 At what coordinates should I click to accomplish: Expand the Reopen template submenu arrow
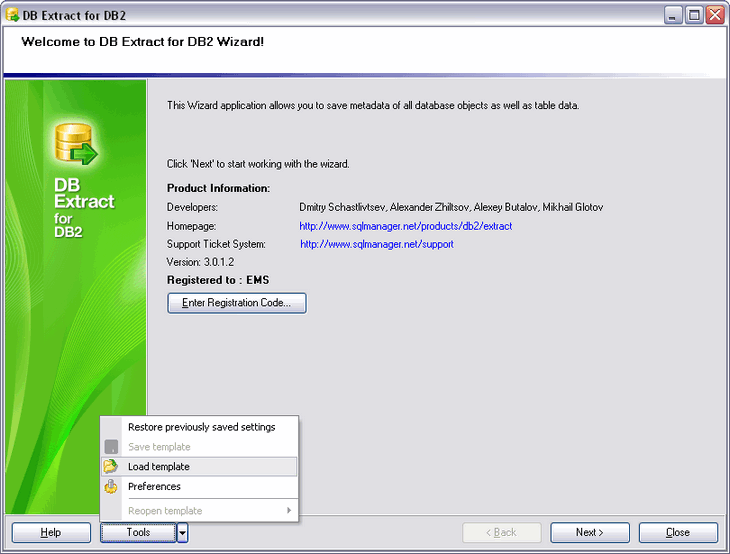pyautogui.click(x=289, y=511)
